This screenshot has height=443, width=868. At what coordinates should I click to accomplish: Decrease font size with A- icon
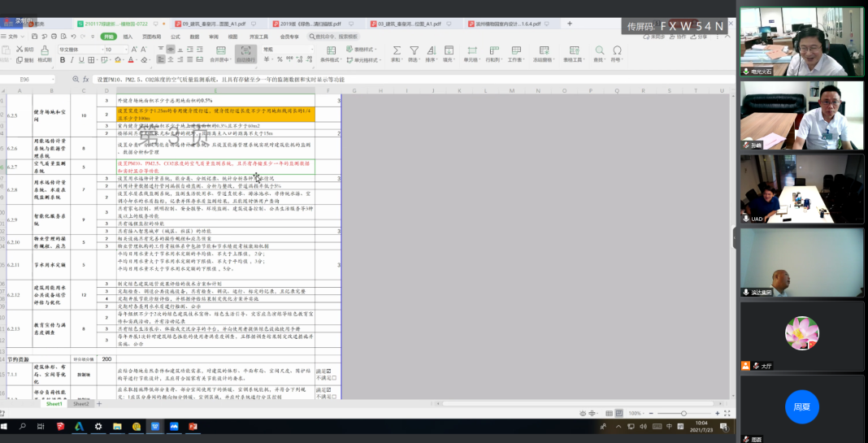click(145, 50)
